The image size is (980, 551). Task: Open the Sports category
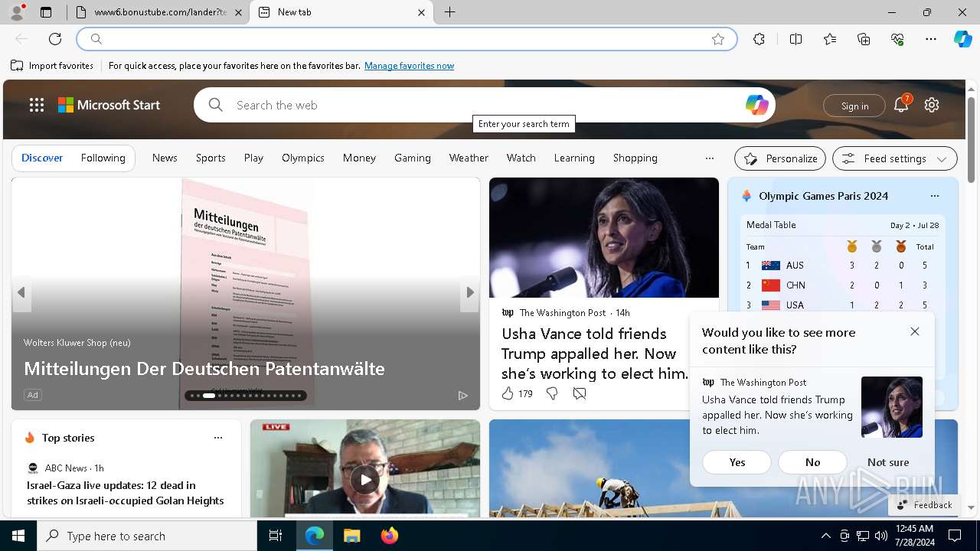(x=211, y=158)
